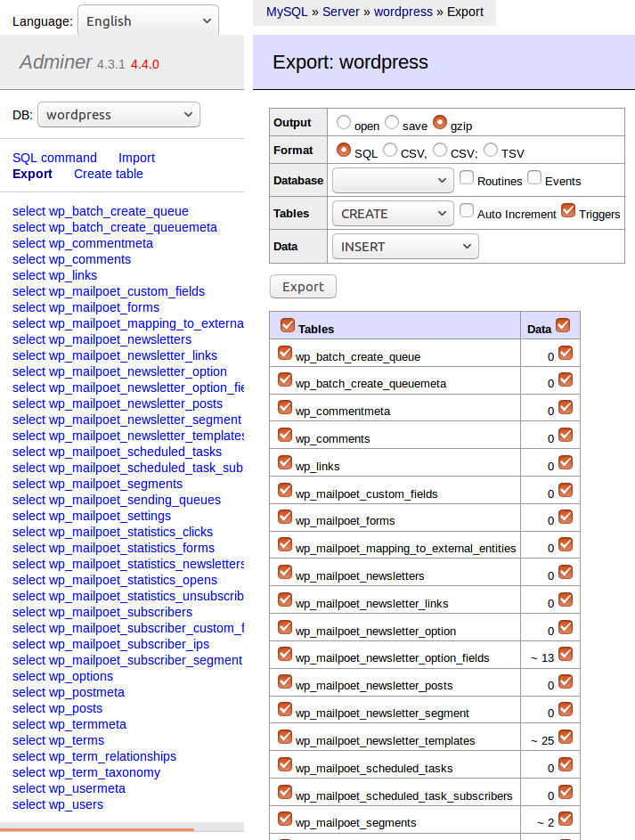Select the save output radio button
635x840 pixels.
click(x=392, y=122)
